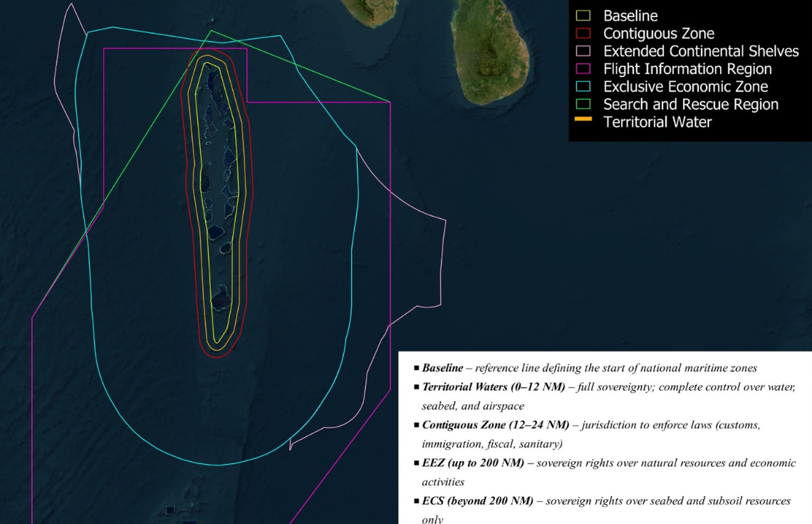
Task: Click the green Search and Rescue swatch
Action: (583, 105)
